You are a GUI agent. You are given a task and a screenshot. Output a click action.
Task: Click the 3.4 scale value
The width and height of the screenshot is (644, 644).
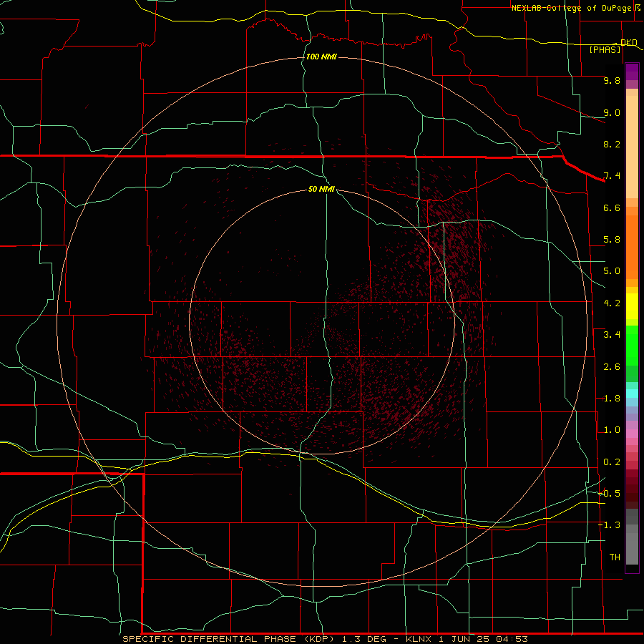point(612,335)
